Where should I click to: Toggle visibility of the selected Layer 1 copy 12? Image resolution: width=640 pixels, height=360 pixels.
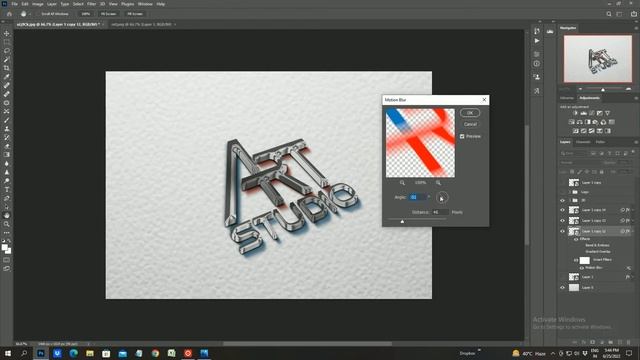(562, 231)
